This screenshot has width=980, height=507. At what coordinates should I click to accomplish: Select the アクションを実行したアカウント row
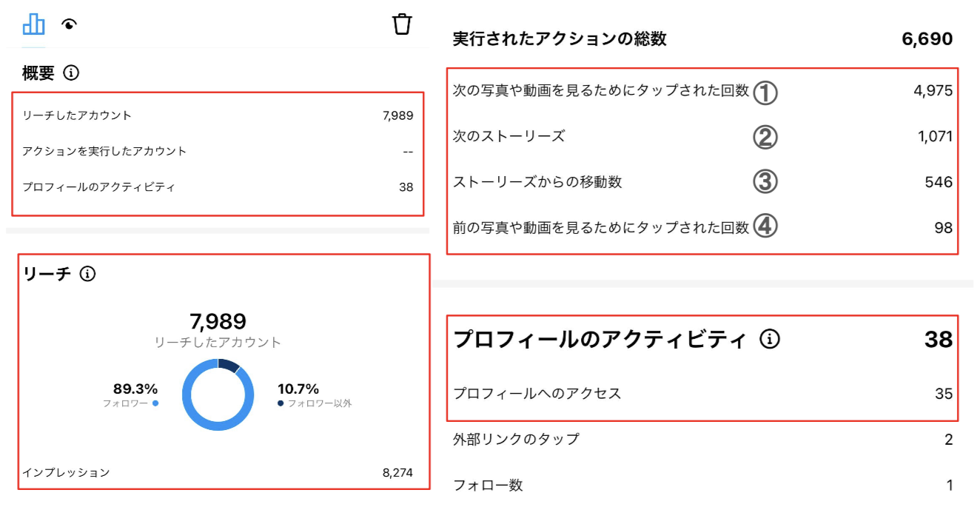(x=218, y=151)
